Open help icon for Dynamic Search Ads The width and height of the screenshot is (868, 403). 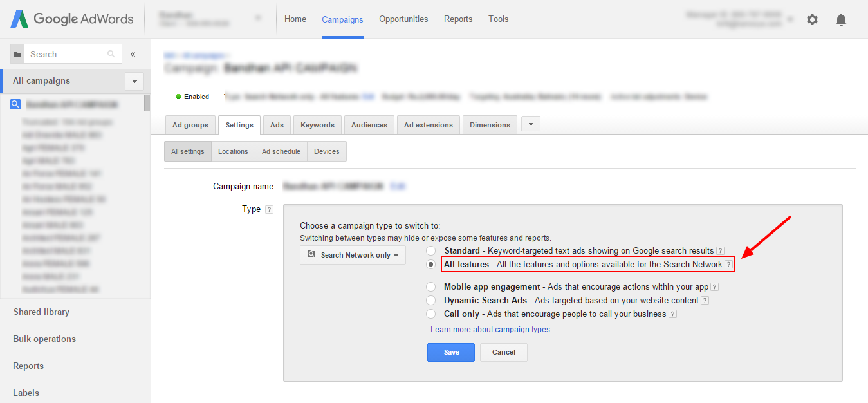pos(705,301)
